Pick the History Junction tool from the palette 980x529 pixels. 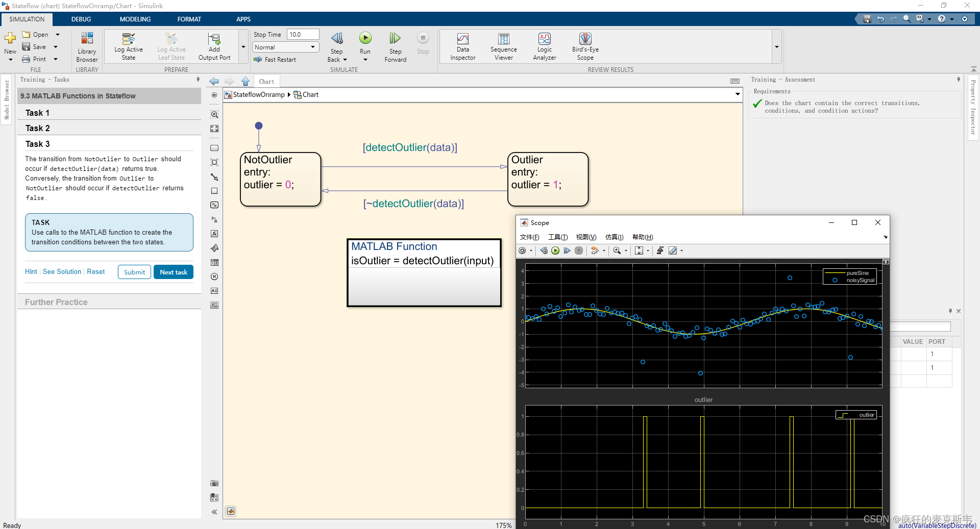(214, 277)
